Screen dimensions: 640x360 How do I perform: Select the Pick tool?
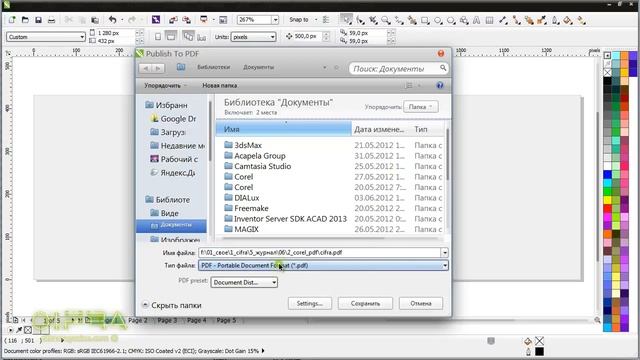[347, 20]
